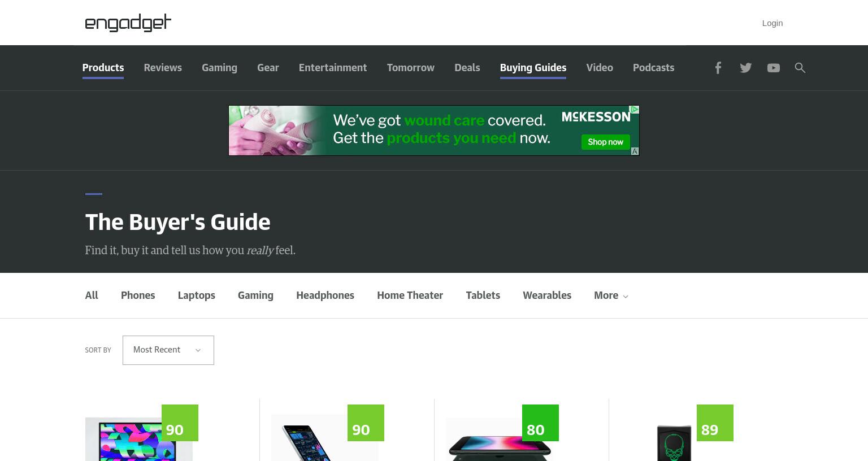The height and width of the screenshot is (461, 868).
Task: Open the Most Recent sort dropdown
Action: point(168,350)
